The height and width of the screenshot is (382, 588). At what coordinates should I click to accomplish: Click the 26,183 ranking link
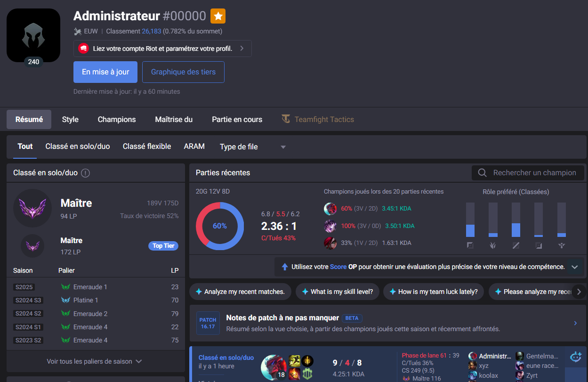tap(152, 32)
